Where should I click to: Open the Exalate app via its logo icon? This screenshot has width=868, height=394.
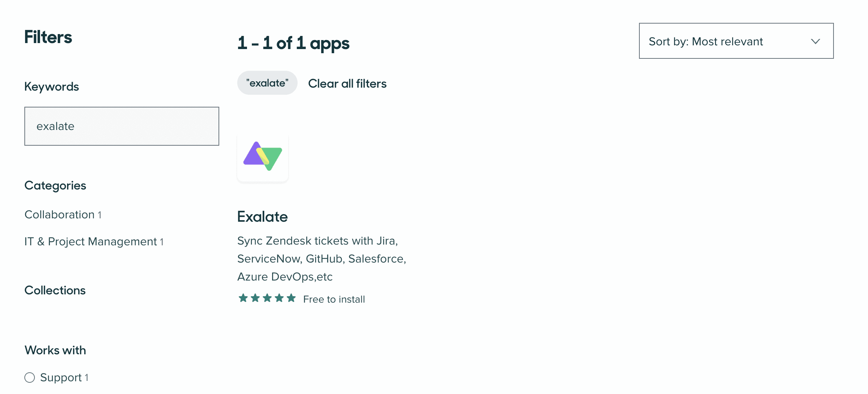[x=262, y=158]
